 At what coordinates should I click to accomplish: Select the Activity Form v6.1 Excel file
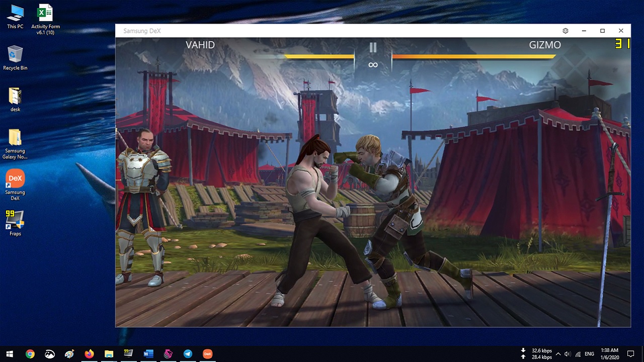coord(45,20)
